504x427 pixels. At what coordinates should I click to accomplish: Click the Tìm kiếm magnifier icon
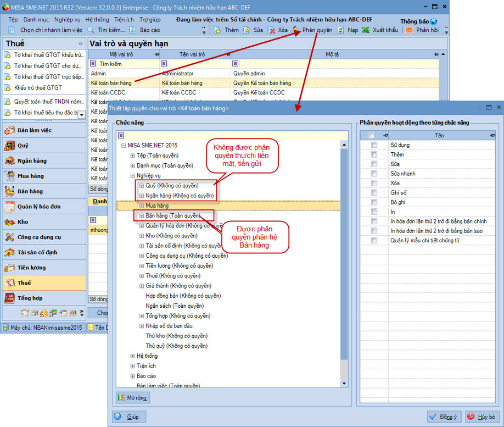pos(91,30)
